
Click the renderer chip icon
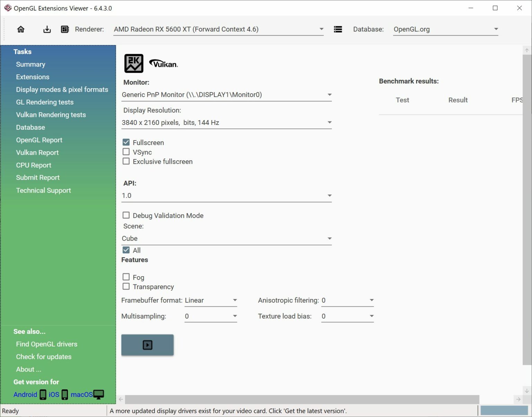65,29
